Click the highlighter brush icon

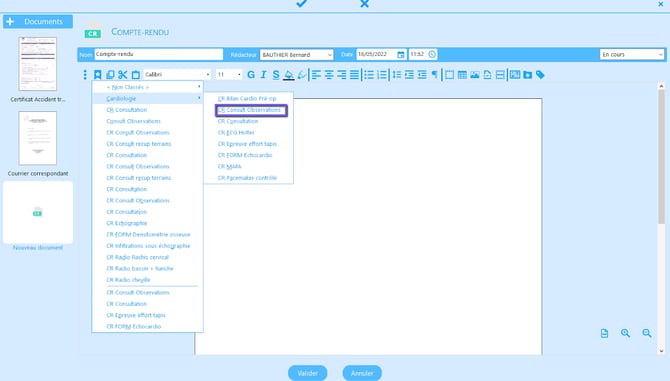[302, 75]
